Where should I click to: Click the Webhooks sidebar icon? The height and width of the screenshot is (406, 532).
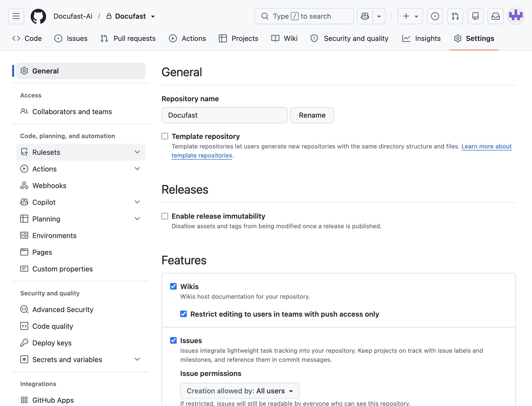coord(24,186)
